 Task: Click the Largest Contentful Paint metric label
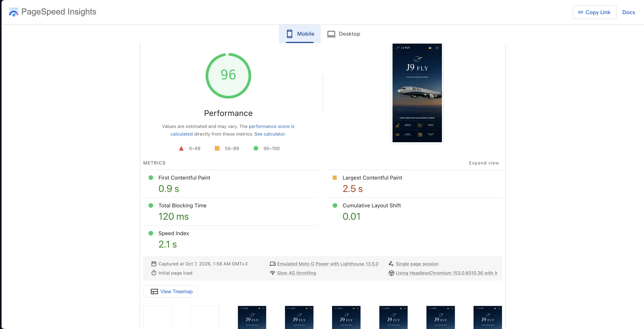coord(372,178)
